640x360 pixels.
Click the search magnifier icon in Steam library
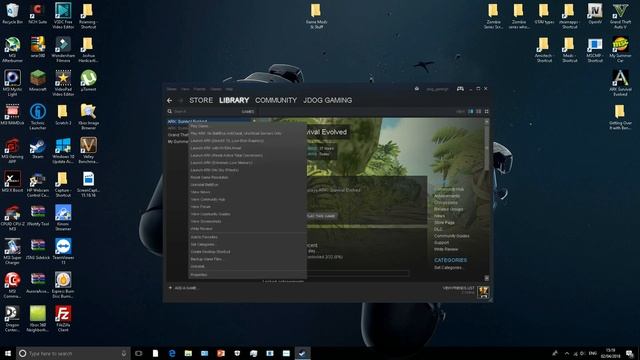[169, 111]
